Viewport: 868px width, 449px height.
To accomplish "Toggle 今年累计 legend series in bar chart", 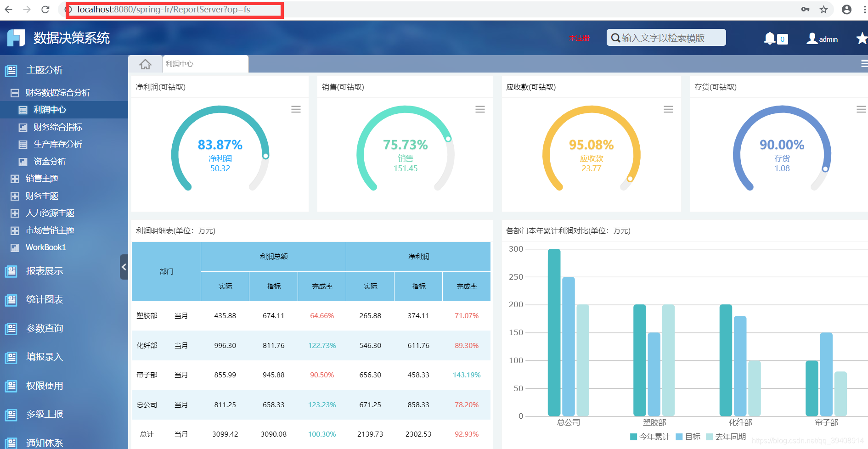I will [x=650, y=437].
